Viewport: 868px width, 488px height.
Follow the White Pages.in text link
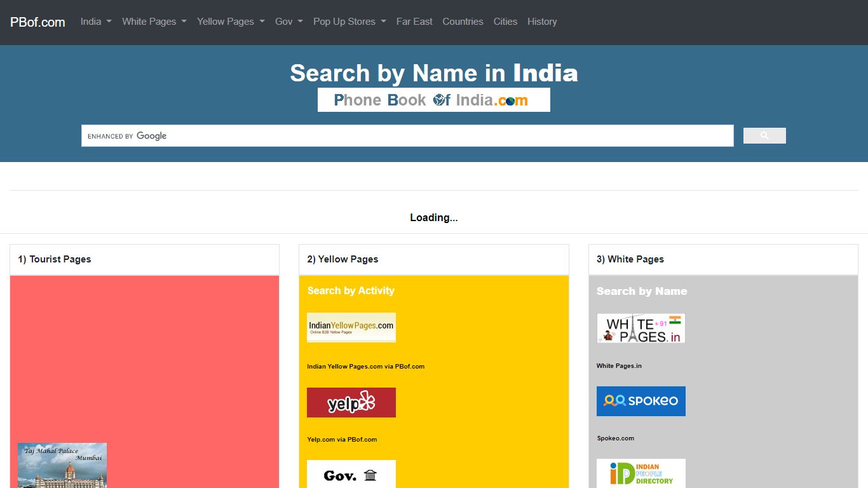coord(619,366)
